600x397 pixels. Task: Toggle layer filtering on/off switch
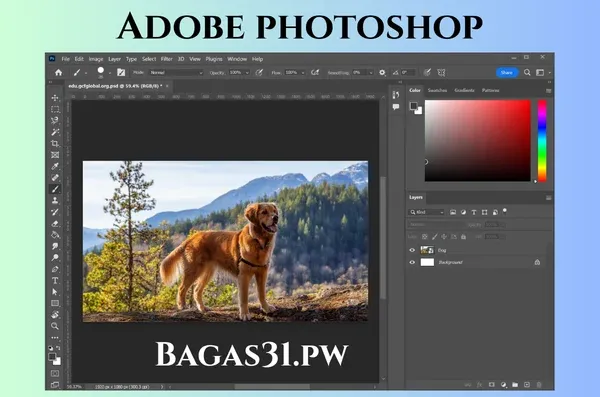(x=505, y=211)
